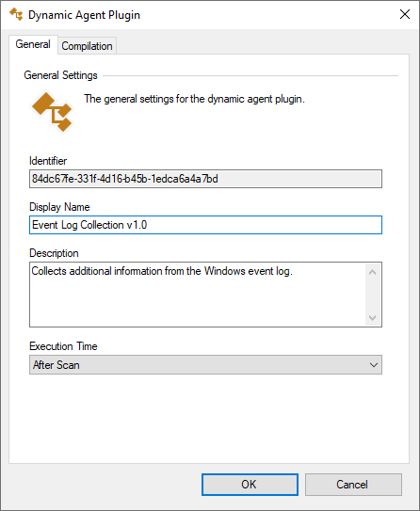
Task: Click the Identifier field
Action: [205, 179]
